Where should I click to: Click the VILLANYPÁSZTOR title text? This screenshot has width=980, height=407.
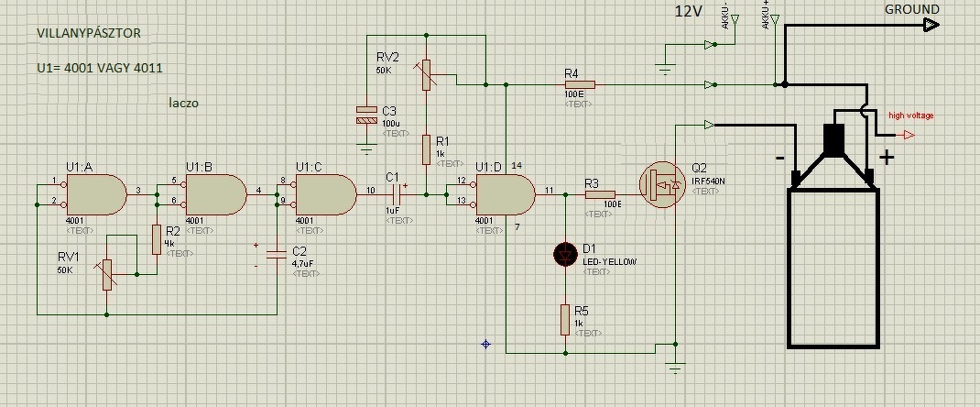tap(89, 34)
